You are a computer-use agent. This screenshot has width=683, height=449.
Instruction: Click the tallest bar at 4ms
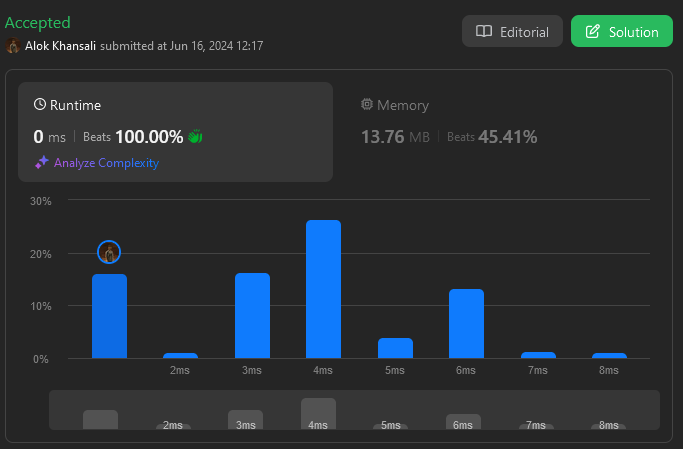coord(323,289)
